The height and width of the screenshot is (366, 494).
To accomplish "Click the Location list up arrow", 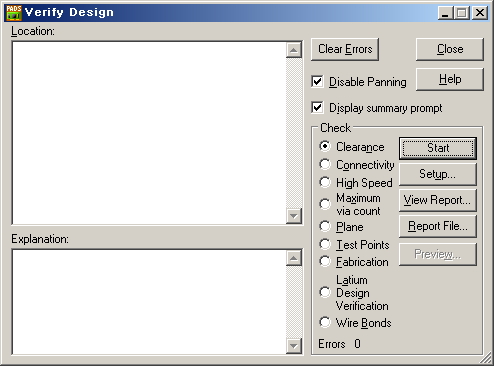I will click(x=294, y=50).
